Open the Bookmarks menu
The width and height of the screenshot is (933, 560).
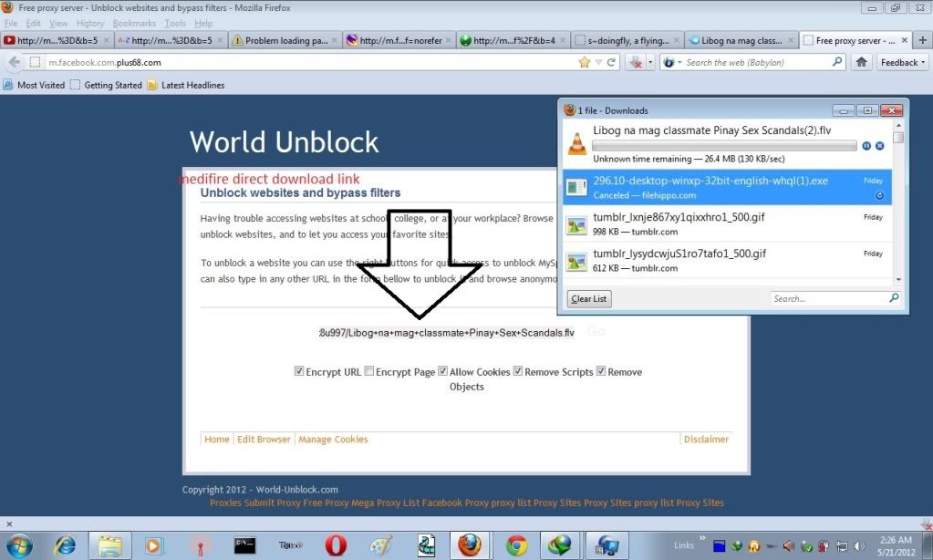(134, 23)
